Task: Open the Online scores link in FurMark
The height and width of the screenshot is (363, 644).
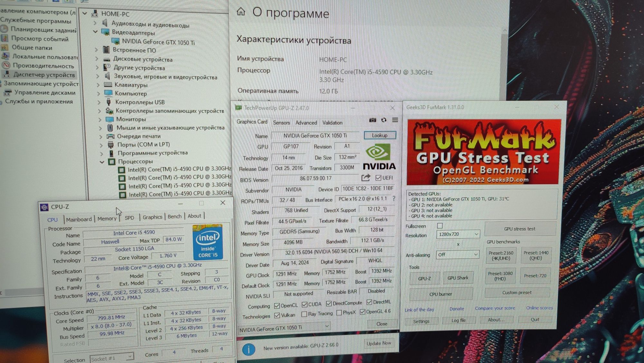Action: 539,308
